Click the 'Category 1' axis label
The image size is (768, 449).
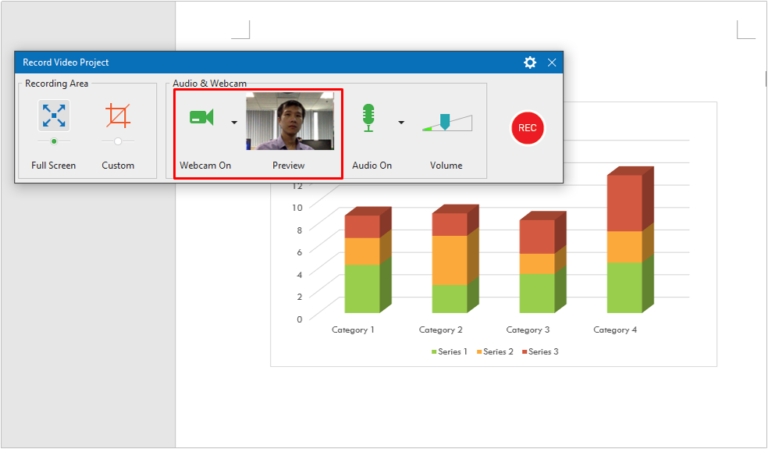(x=353, y=330)
